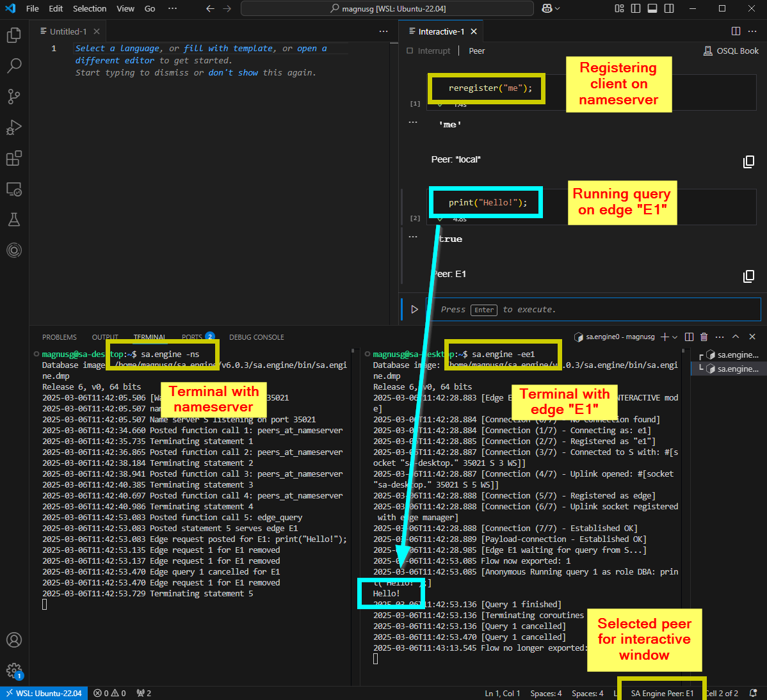Viewport: 767px width, 700px height.
Task: Toggle the primary side bar visibility
Action: pyautogui.click(x=636, y=8)
